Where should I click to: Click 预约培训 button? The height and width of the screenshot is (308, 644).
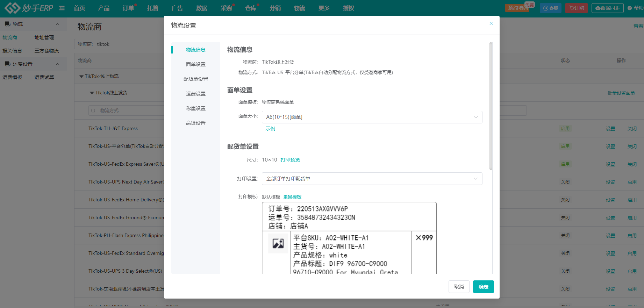pos(517,8)
